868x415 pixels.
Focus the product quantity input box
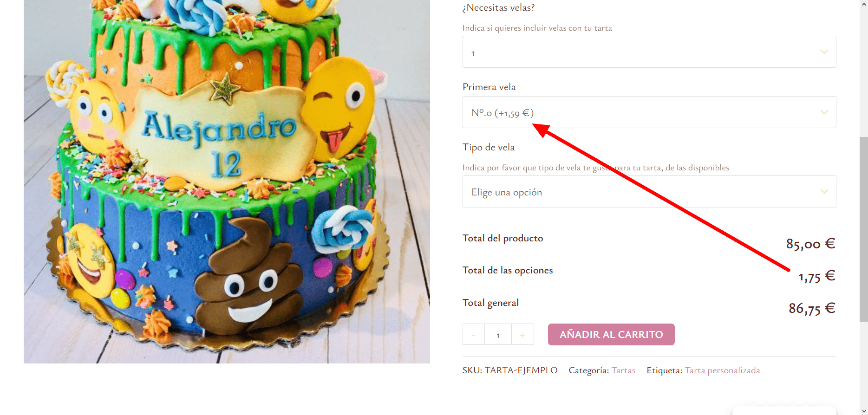pyautogui.click(x=498, y=335)
